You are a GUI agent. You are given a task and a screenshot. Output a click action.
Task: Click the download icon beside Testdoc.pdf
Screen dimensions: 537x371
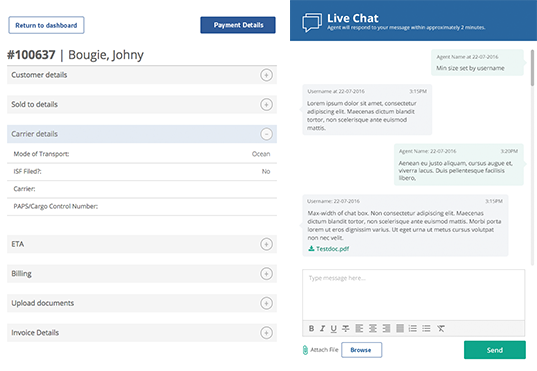click(x=311, y=248)
